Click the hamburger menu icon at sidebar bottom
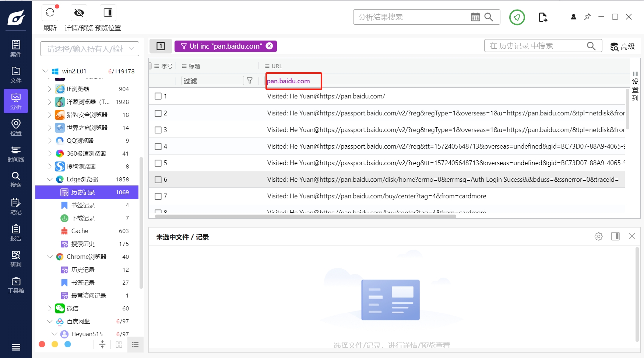The height and width of the screenshot is (358, 644). click(x=16, y=347)
